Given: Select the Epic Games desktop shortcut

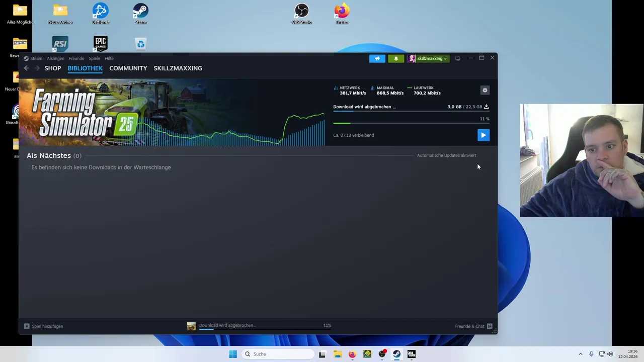Looking at the screenshot, I should 101,44.
